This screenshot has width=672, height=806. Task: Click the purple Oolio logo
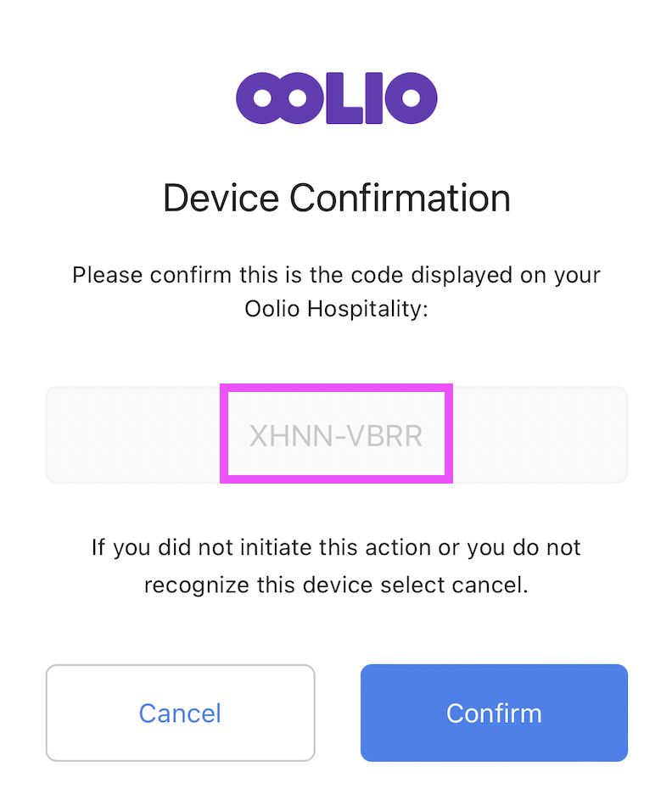(x=336, y=98)
